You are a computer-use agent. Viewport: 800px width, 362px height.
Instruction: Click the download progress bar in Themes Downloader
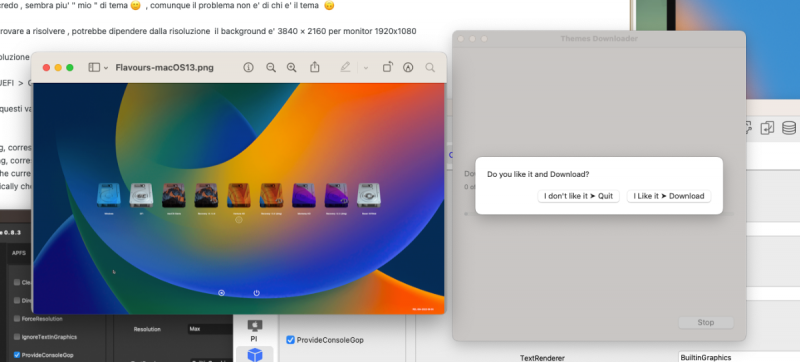tap(599, 214)
